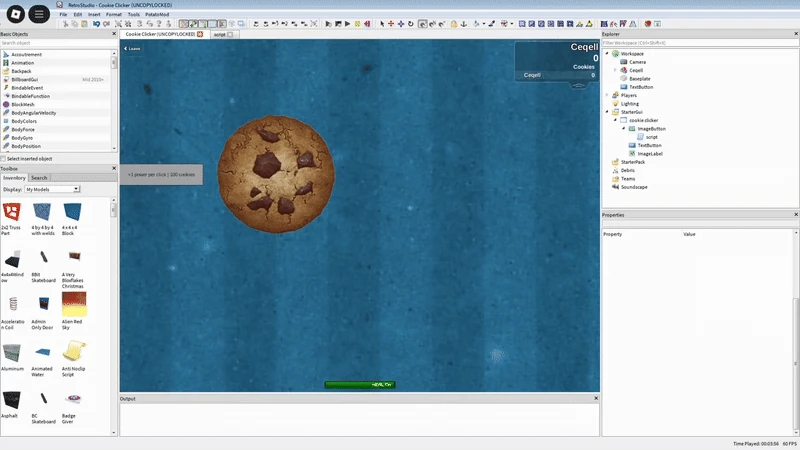Expand the Ceqell node in Explorer
This screenshot has width=800, height=450.
(x=615, y=70)
